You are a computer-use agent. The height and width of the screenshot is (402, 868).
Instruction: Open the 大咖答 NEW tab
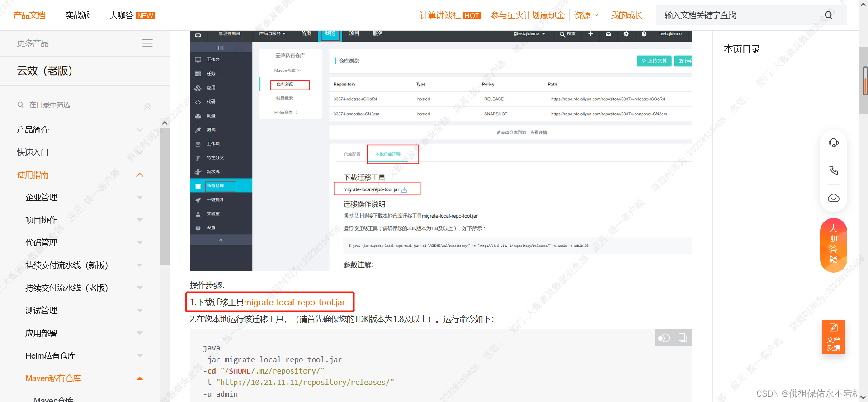point(132,15)
